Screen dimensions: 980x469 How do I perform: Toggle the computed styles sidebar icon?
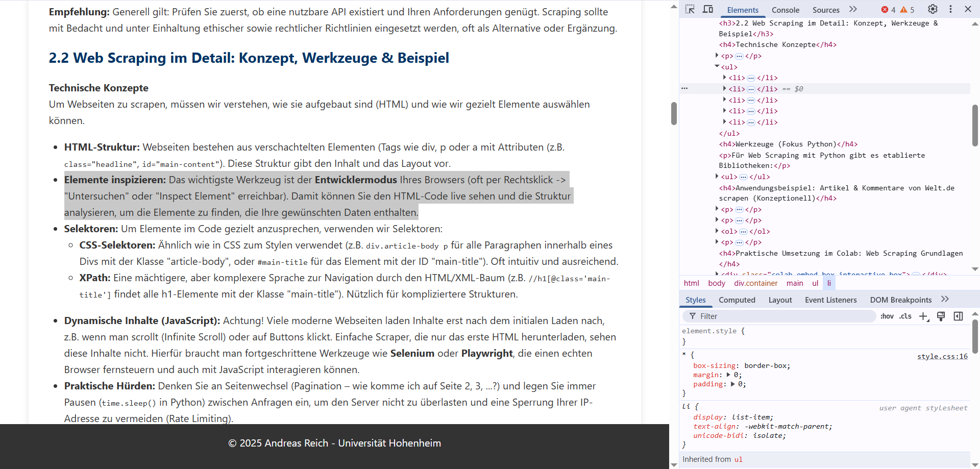[958, 316]
